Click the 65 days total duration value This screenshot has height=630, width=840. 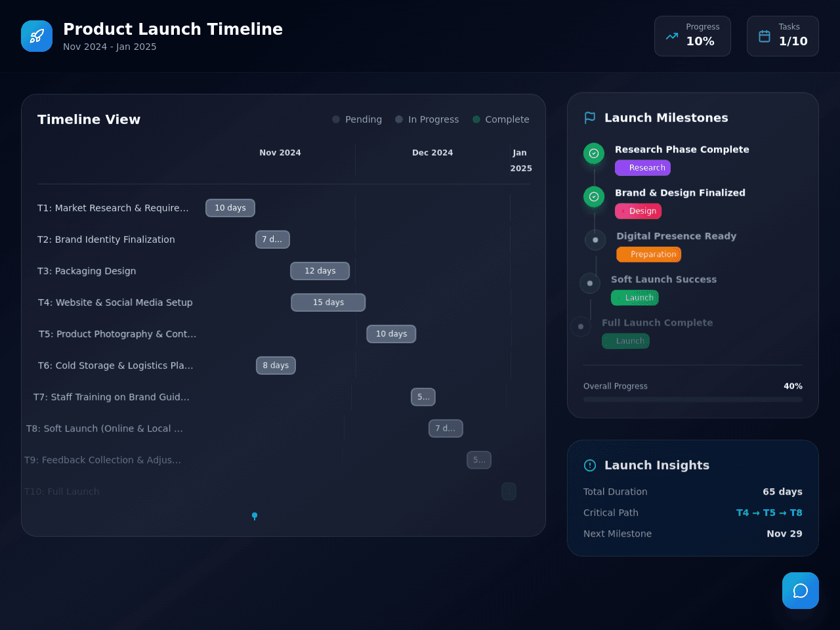[782, 492]
